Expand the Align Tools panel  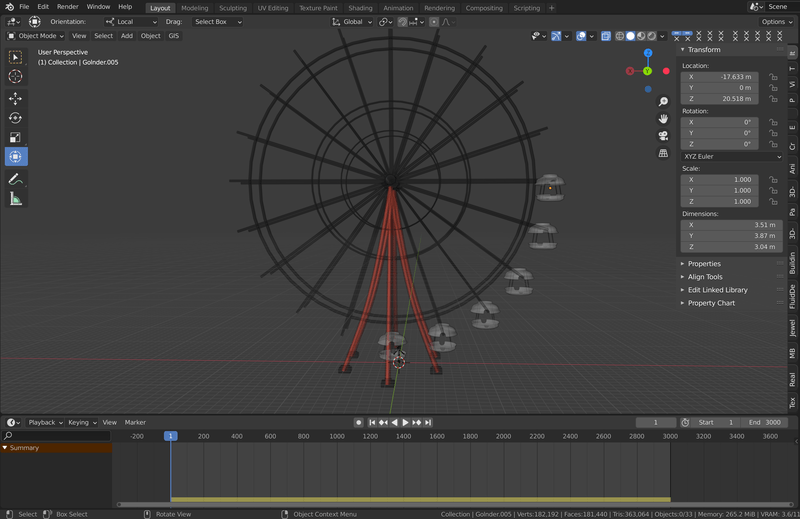705,277
